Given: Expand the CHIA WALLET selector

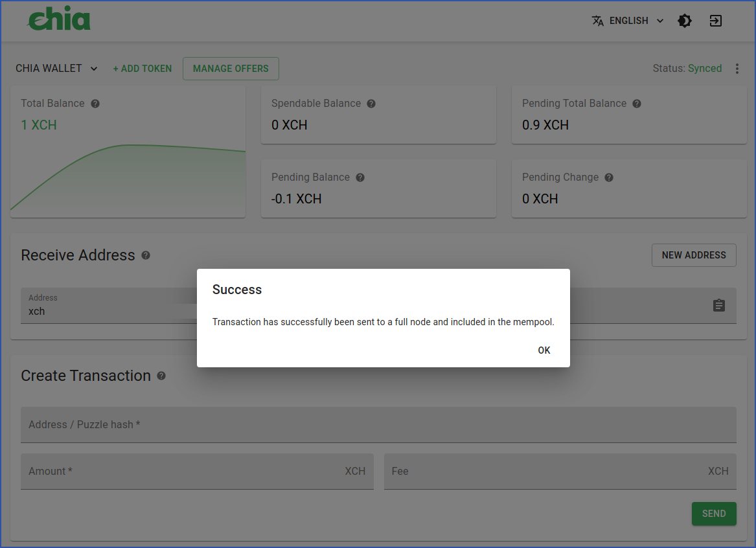Looking at the screenshot, I should [x=56, y=69].
